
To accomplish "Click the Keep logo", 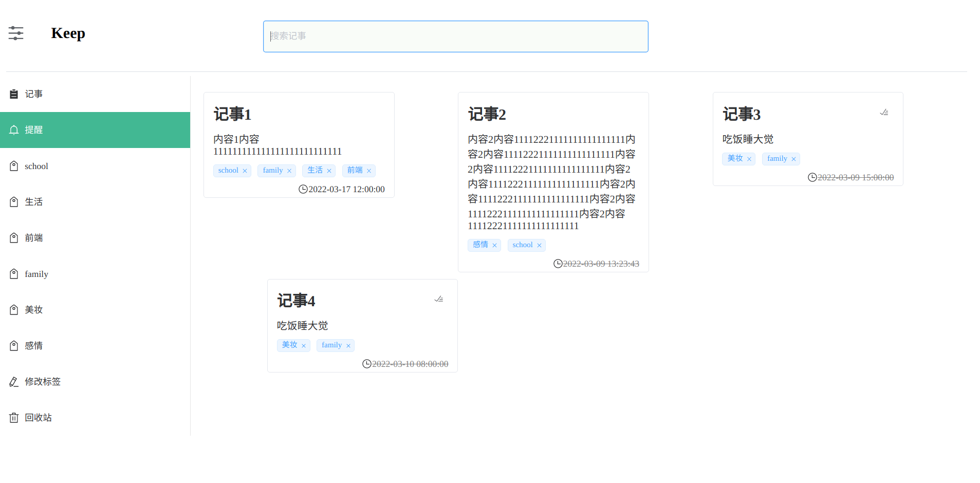I will coord(68,33).
